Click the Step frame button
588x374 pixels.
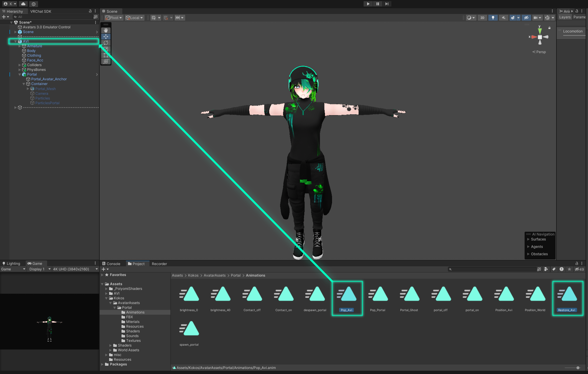click(387, 4)
